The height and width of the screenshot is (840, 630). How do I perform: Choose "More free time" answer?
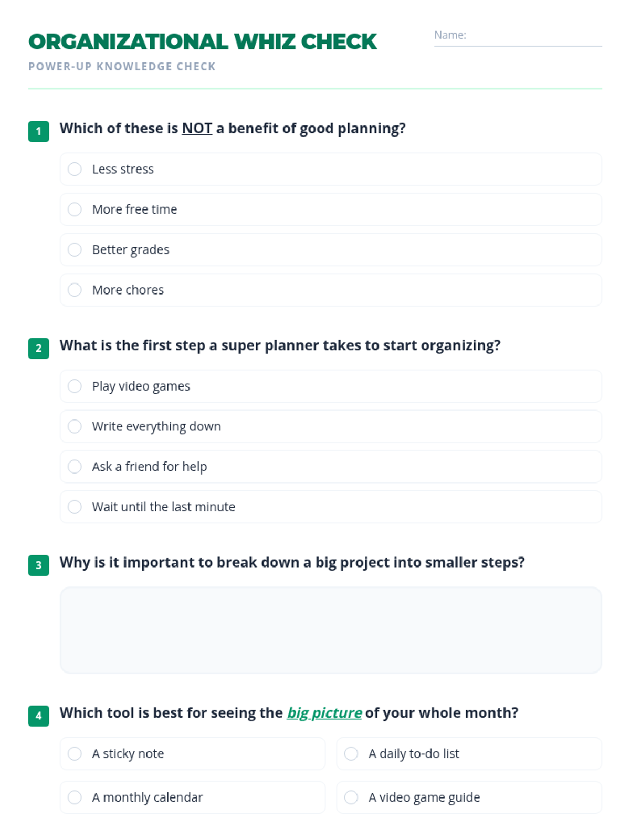[75, 209]
